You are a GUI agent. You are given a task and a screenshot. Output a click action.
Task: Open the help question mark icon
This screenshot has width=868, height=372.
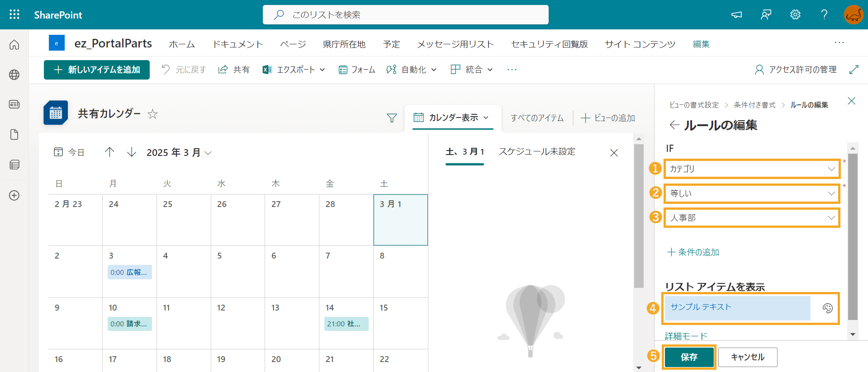click(x=824, y=15)
